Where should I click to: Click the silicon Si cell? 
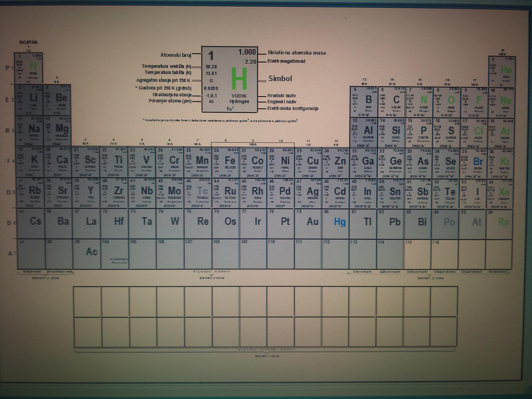coord(391,132)
